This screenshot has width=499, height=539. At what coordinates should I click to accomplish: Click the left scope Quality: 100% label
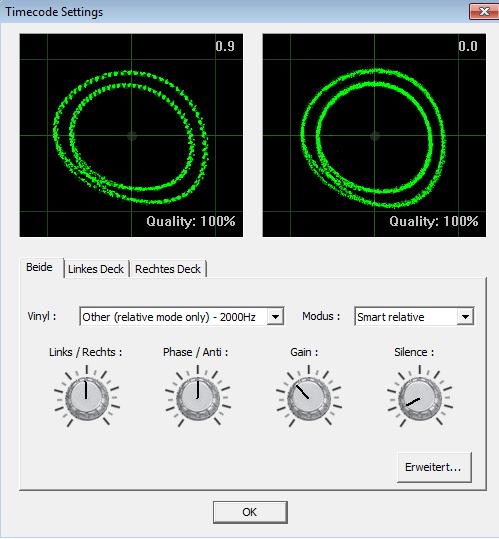[191, 221]
